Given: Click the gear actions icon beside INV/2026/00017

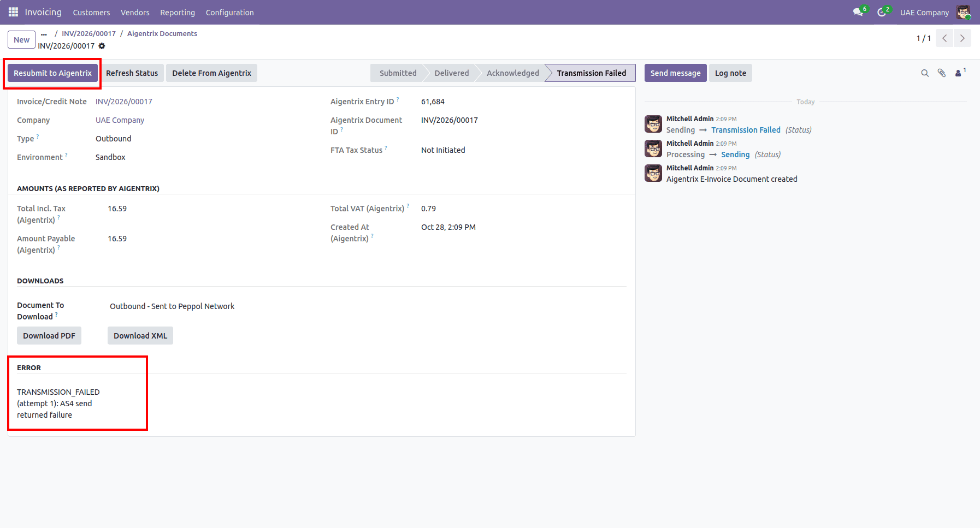Looking at the screenshot, I should tap(102, 46).
